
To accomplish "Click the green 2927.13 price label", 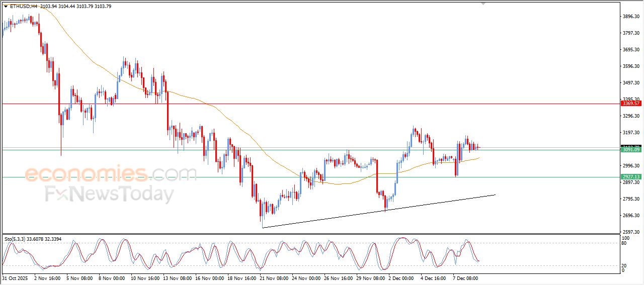I will click(x=630, y=177).
